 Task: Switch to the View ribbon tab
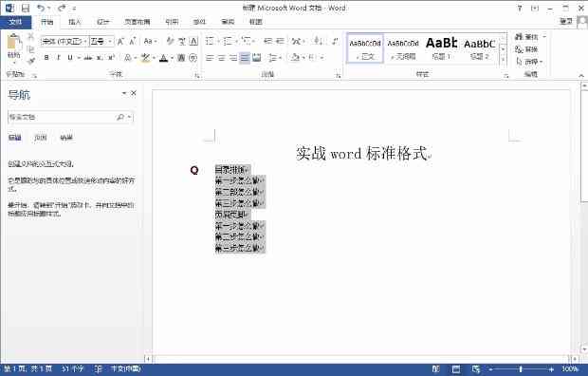point(255,22)
